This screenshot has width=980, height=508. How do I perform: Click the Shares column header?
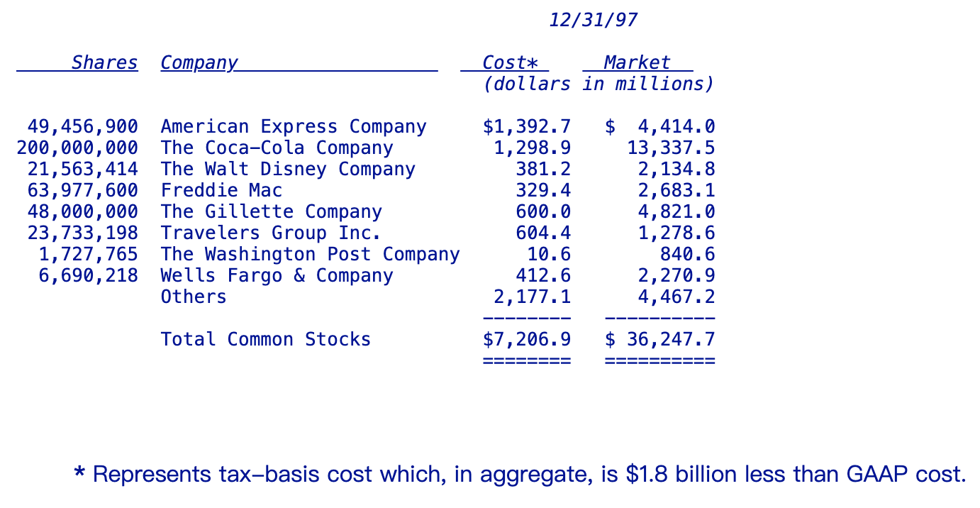click(104, 63)
